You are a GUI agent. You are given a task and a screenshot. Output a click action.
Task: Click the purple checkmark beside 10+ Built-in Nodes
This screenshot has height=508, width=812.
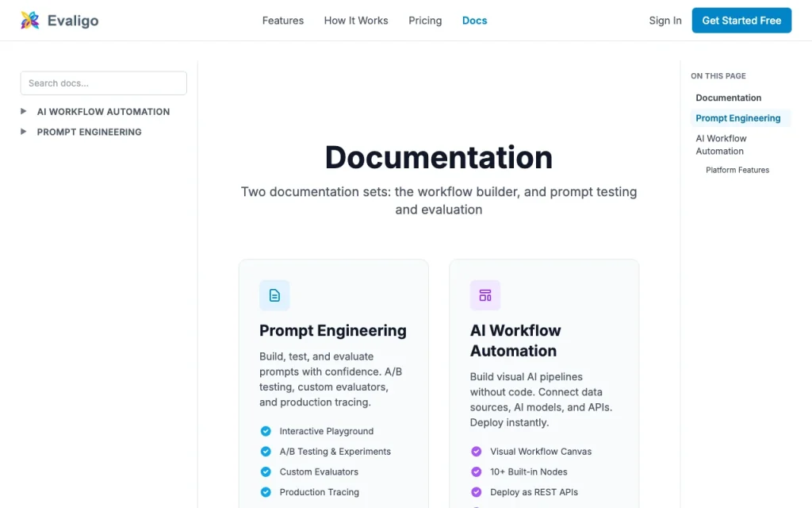click(477, 471)
